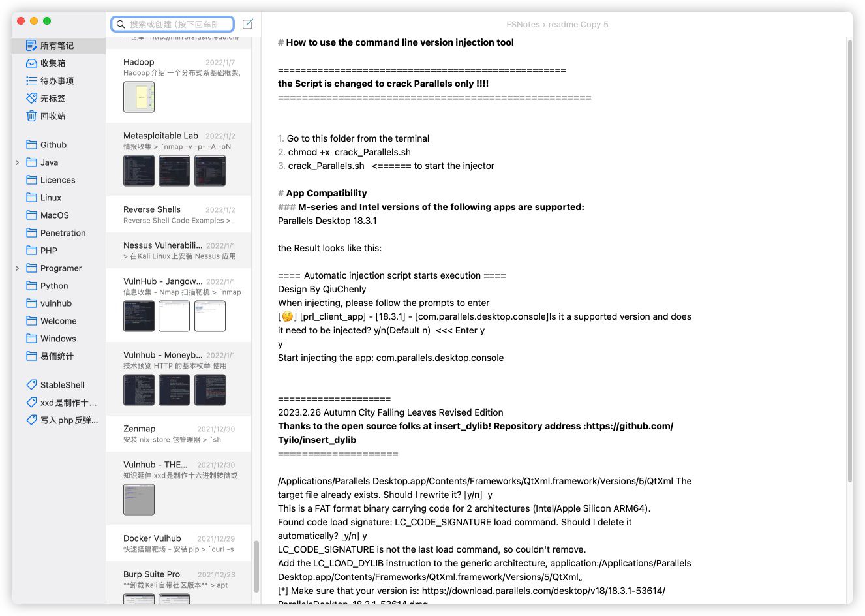
Task: Select the 回收站 sidebar label
Action: [53, 116]
